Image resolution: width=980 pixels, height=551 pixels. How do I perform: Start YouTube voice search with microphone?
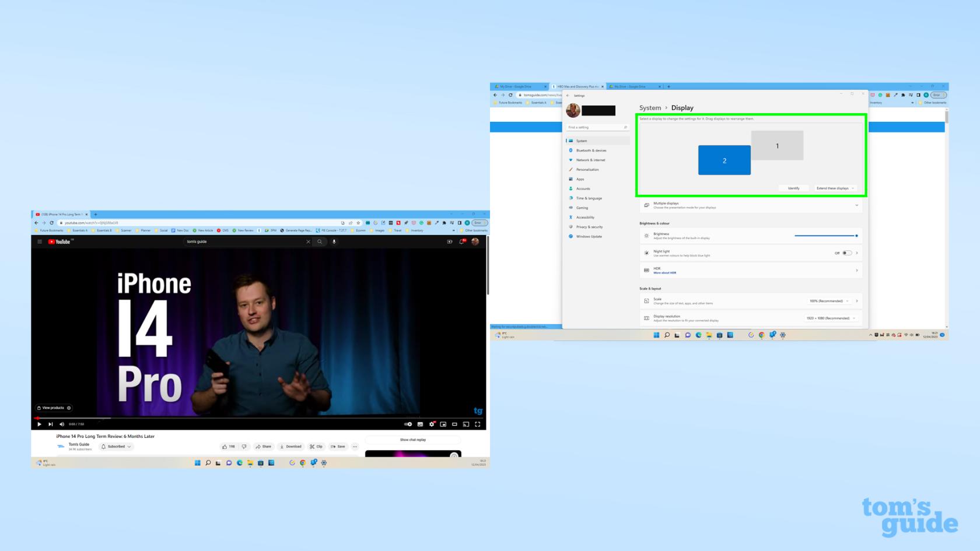tap(334, 241)
